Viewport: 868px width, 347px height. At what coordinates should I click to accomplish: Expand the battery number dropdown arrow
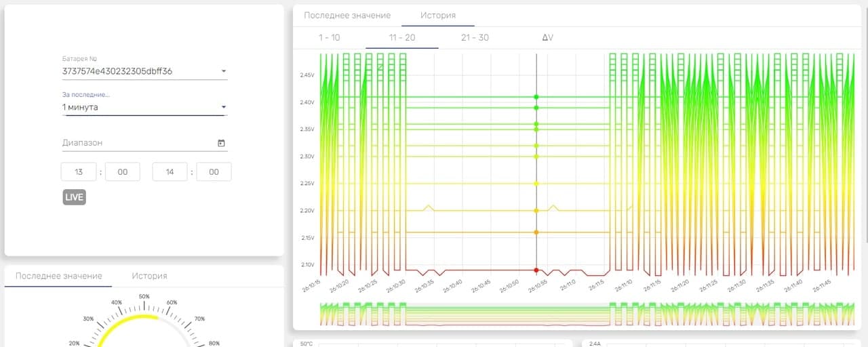[x=224, y=70]
